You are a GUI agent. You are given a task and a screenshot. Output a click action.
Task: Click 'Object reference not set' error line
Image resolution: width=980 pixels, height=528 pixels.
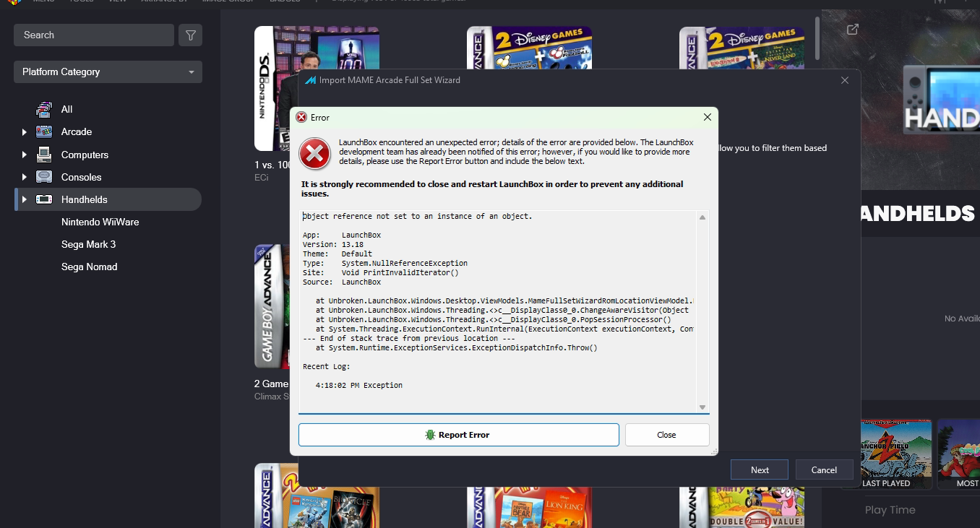[x=417, y=217]
